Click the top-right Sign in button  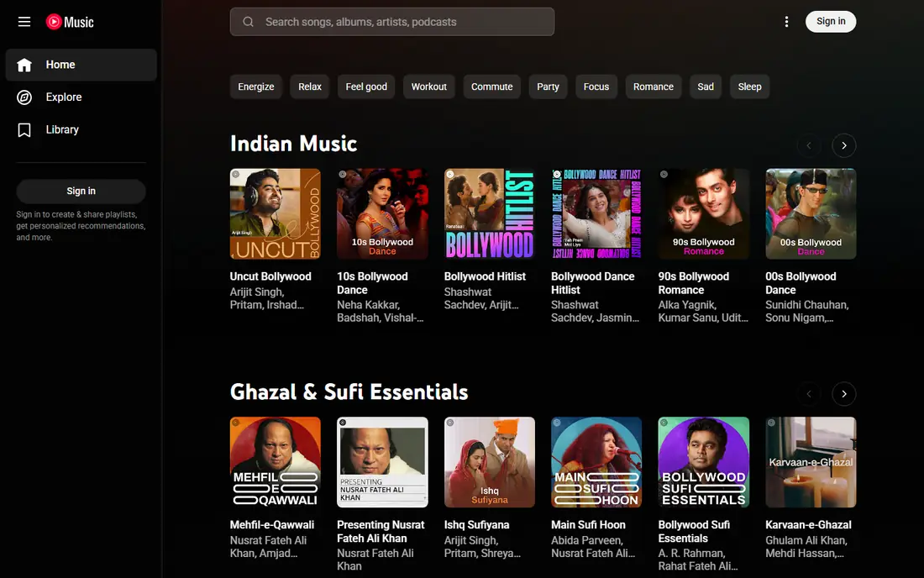[830, 22]
